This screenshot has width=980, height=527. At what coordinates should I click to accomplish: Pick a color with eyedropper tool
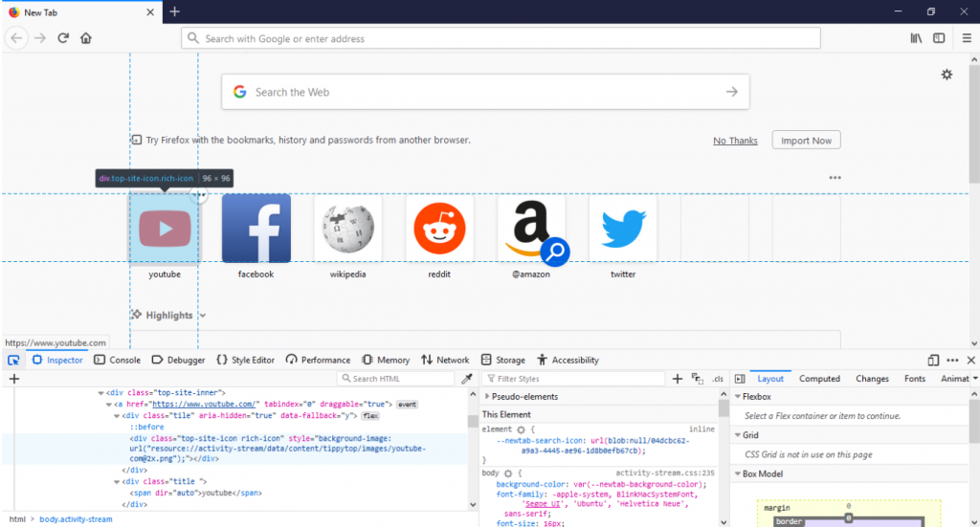[x=466, y=379]
